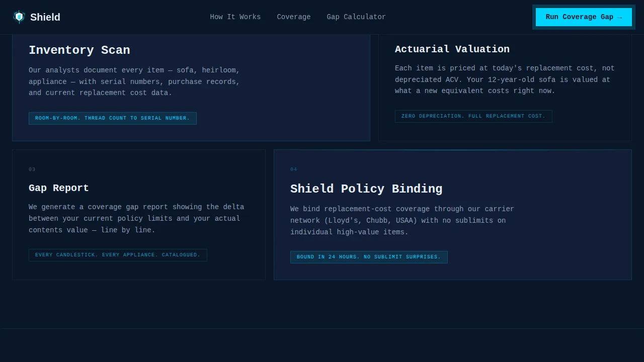Click step number 04 label

[294, 169]
